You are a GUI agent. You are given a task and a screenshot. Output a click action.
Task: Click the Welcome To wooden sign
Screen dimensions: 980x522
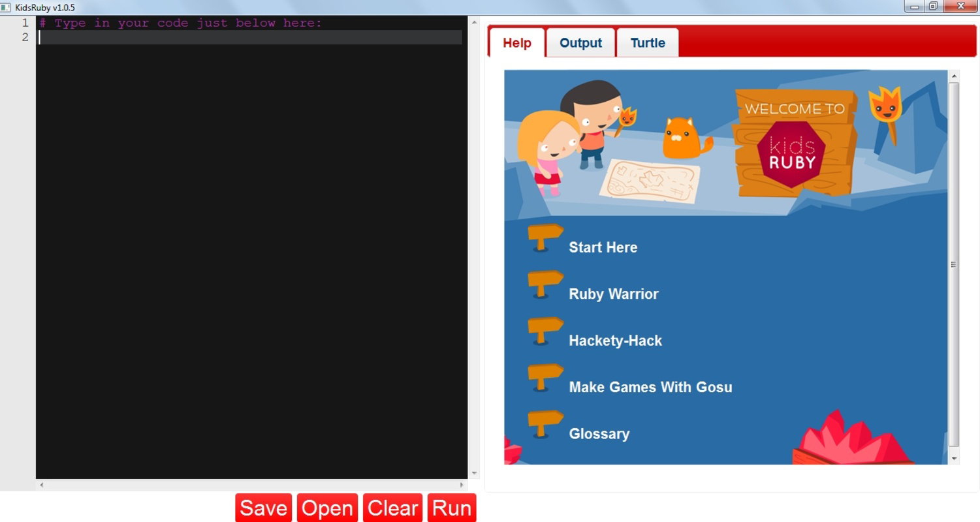[x=794, y=142]
